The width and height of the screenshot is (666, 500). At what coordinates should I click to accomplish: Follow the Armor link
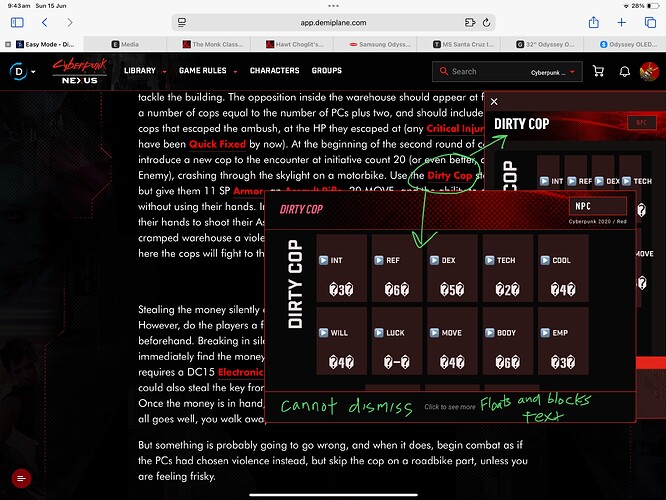coord(248,191)
